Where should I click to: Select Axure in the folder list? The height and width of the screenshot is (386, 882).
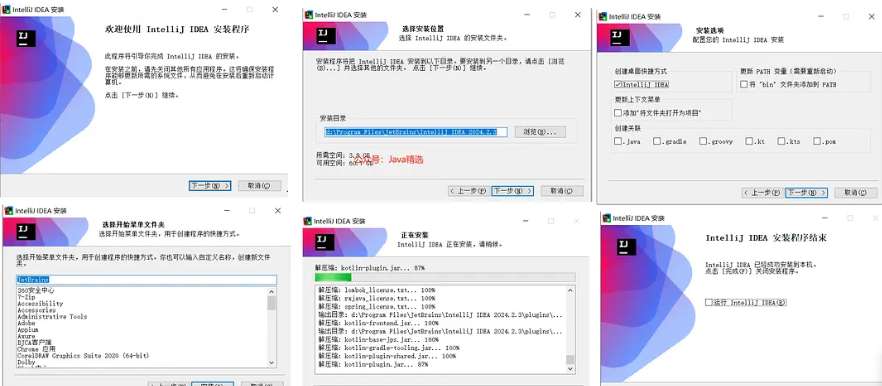coord(26,336)
